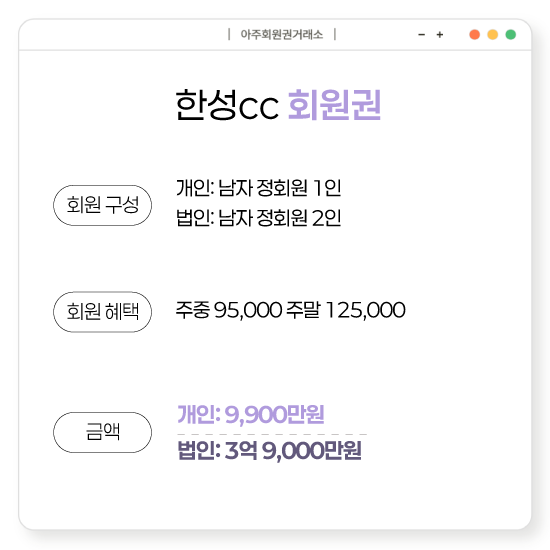Click the 한성cc heading text
The image size is (550, 550).
point(227,105)
